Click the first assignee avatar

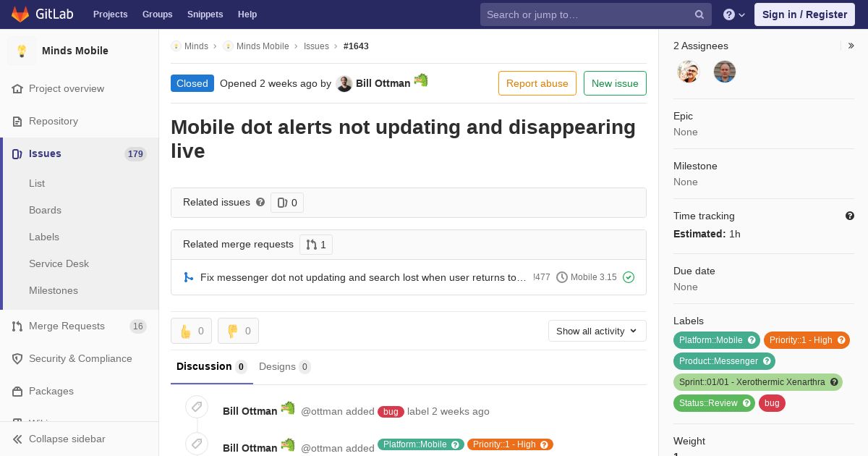(689, 72)
